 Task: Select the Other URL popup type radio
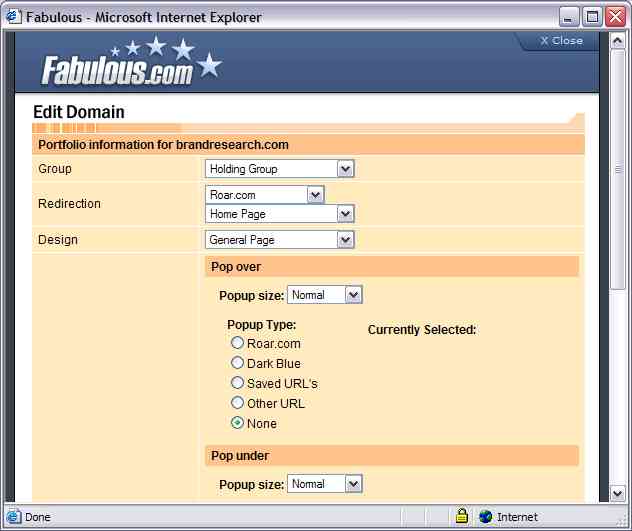click(237, 402)
